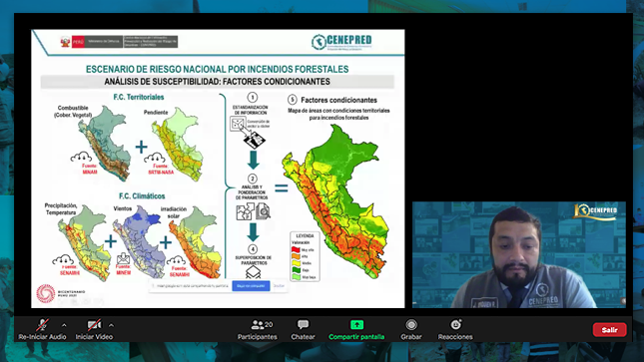
Task: Click the red 'Muy alta' legend swatch
Action: [x=296, y=249]
